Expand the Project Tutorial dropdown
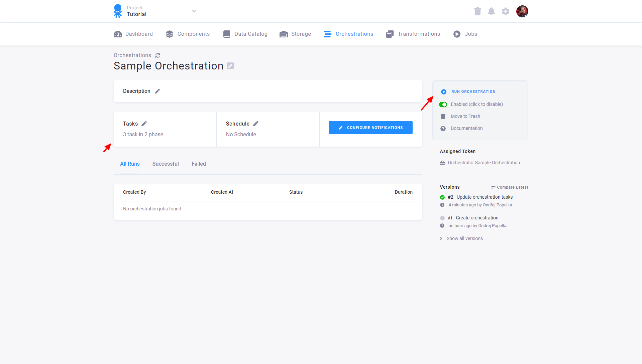 (194, 11)
